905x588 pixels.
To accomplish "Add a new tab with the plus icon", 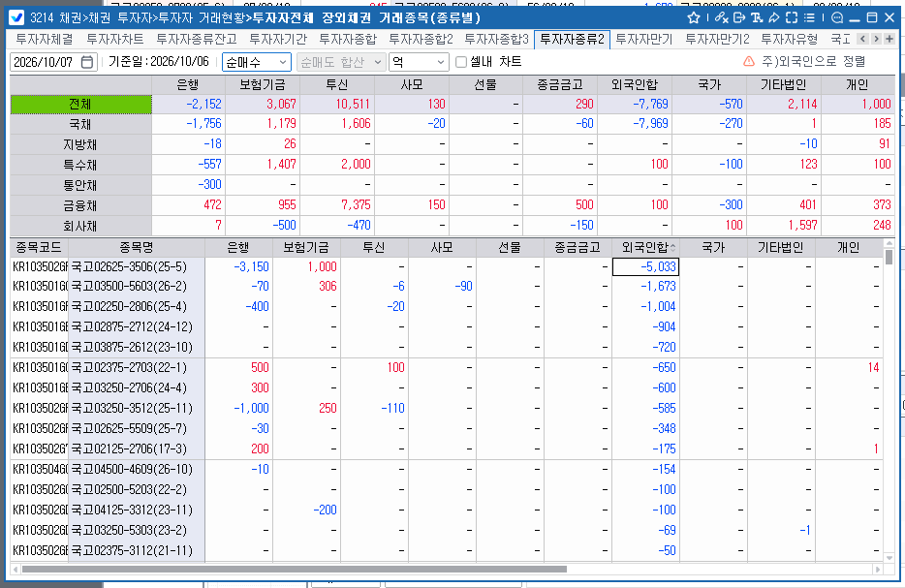I will point(889,39).
